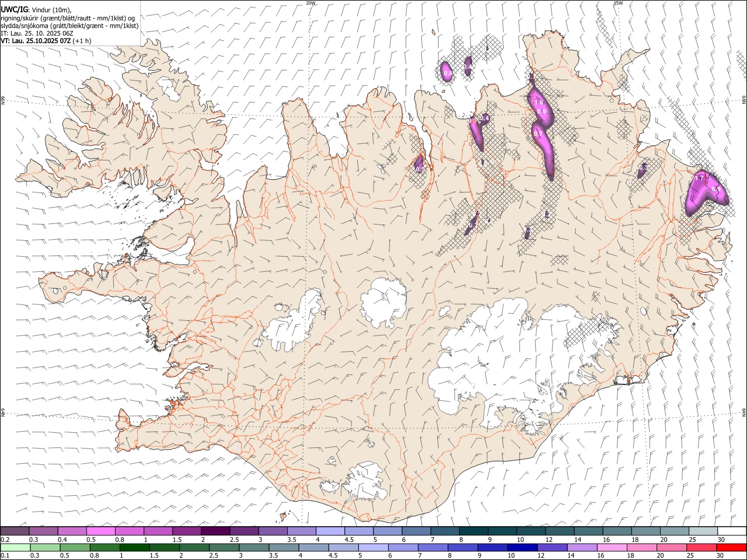Viewport: 747px width, 560px height.
Task: Click the light grey swatch at 25 in upper legend
Action: point(703,531)
